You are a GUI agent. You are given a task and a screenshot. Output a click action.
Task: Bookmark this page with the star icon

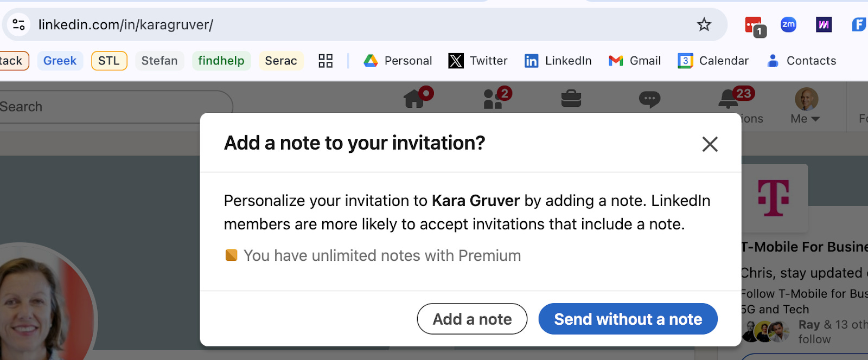pyautogui.click(x=704, y=24)
